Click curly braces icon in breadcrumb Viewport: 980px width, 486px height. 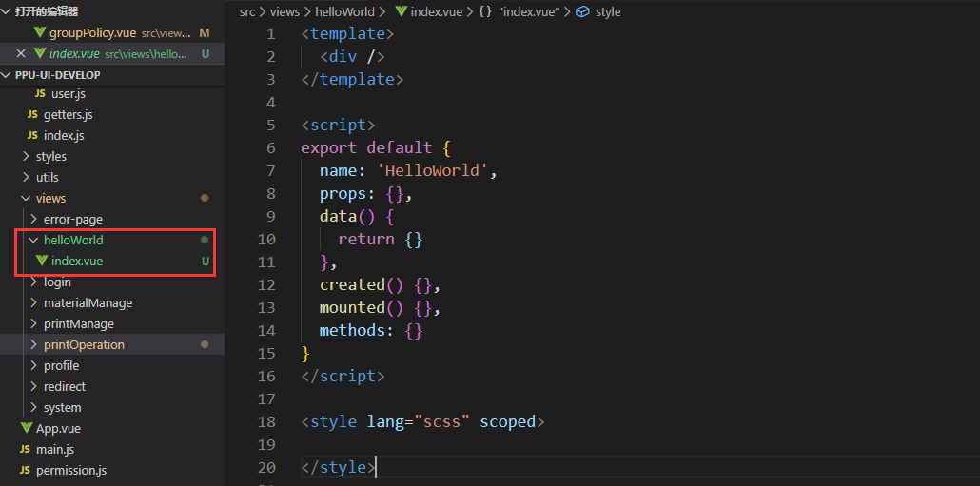click(x=485, y=11)
